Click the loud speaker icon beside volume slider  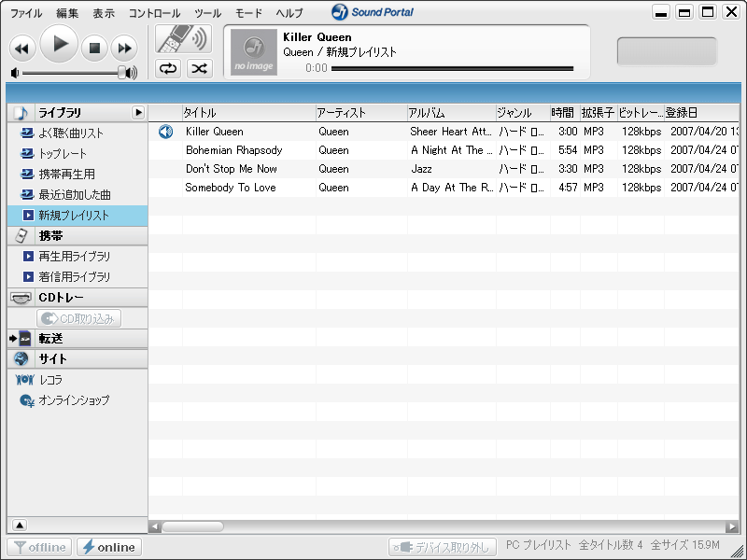(132, 73)
